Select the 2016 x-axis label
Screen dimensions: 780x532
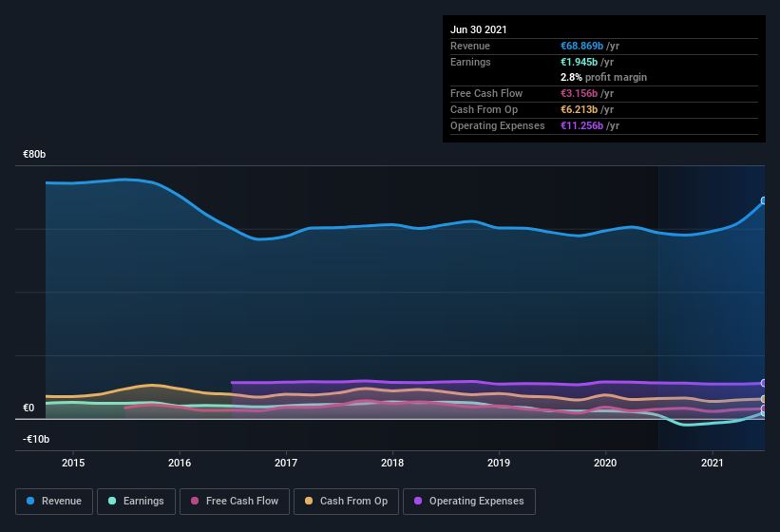[x=180, y=463]
